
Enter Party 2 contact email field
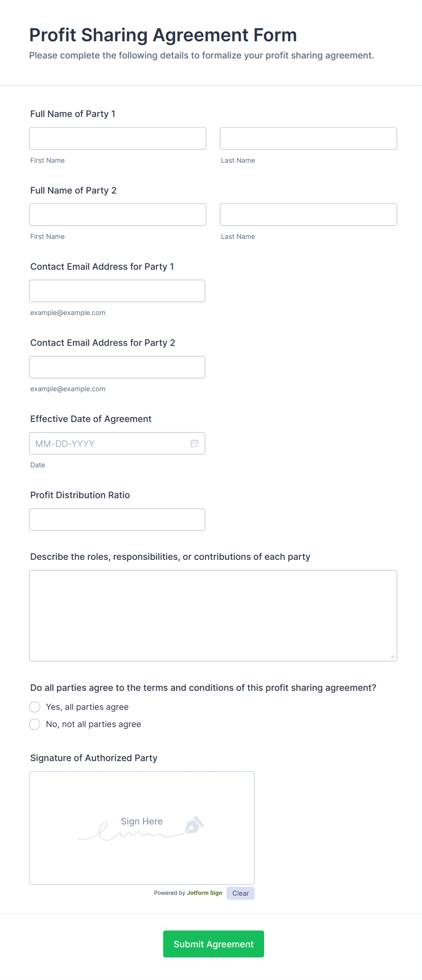coord(117,367)
